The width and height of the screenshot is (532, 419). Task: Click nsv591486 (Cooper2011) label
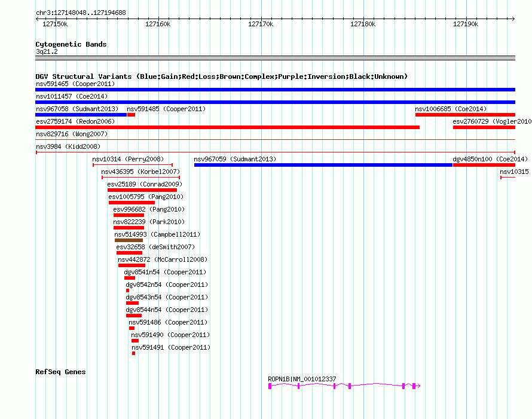pos(168,322)
